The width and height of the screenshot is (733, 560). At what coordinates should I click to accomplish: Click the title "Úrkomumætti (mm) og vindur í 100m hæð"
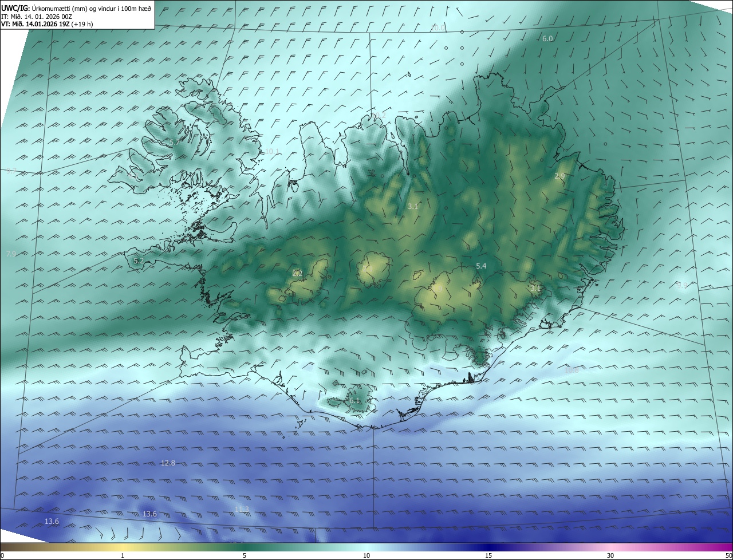pyautogui.click(x=91, y=9)
